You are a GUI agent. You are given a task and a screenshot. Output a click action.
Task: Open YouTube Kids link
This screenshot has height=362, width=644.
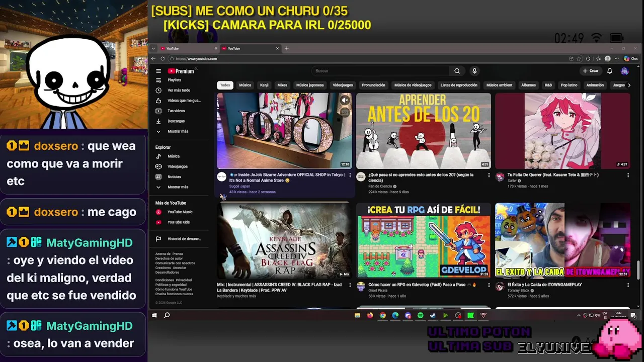pos(180,222)
